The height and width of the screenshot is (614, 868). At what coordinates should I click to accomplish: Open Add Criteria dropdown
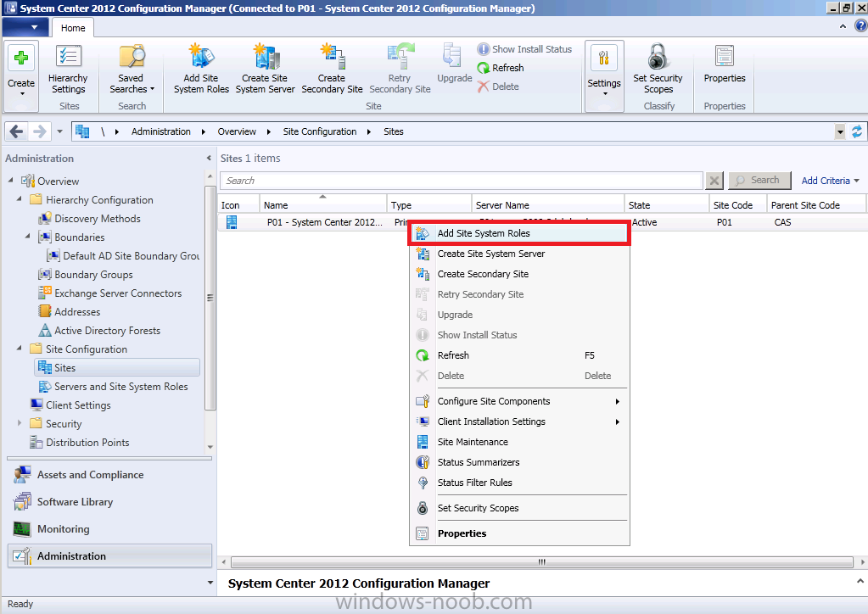click(830, 181)
